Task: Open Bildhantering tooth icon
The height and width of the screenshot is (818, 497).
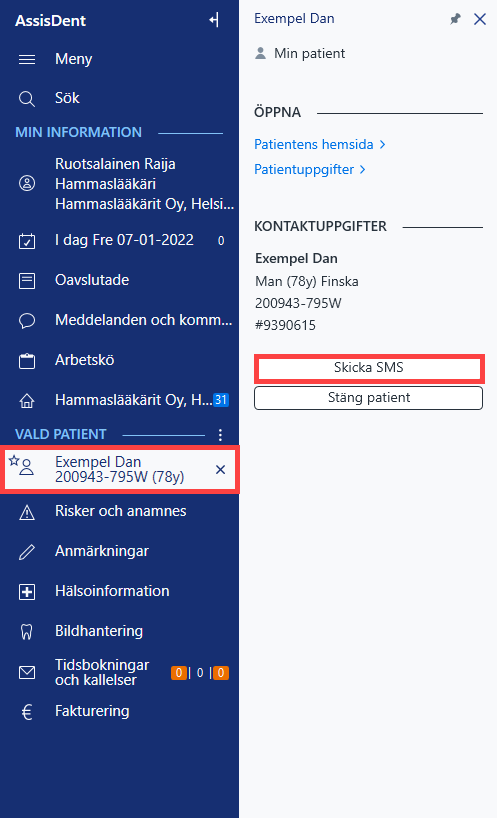Action: click(x=27, y=632)
